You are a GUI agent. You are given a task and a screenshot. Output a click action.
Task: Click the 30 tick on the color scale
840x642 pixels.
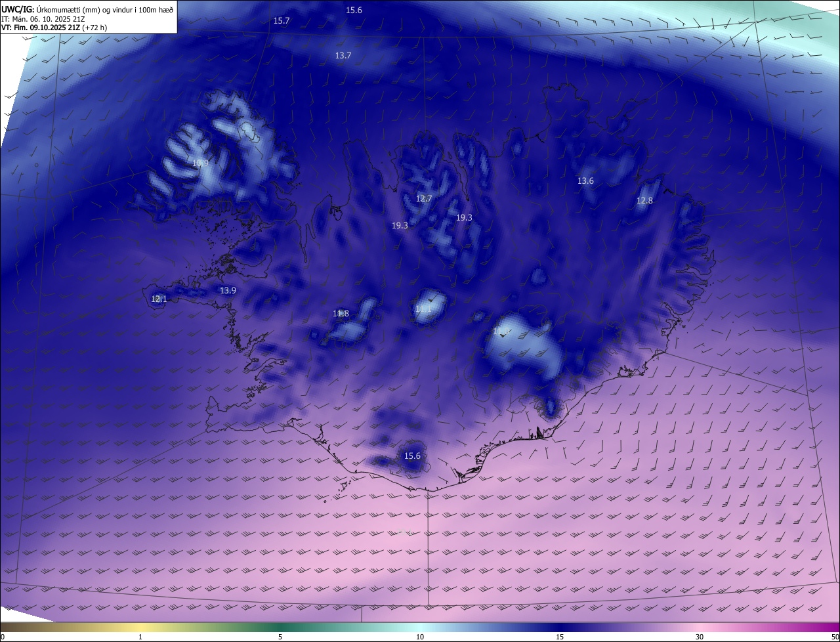click(x=700, y=637)
